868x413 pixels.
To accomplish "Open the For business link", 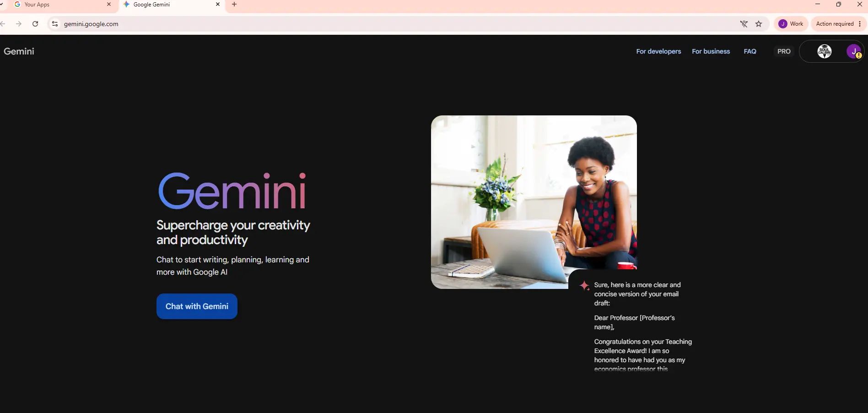I will click(x=711, y=51).
